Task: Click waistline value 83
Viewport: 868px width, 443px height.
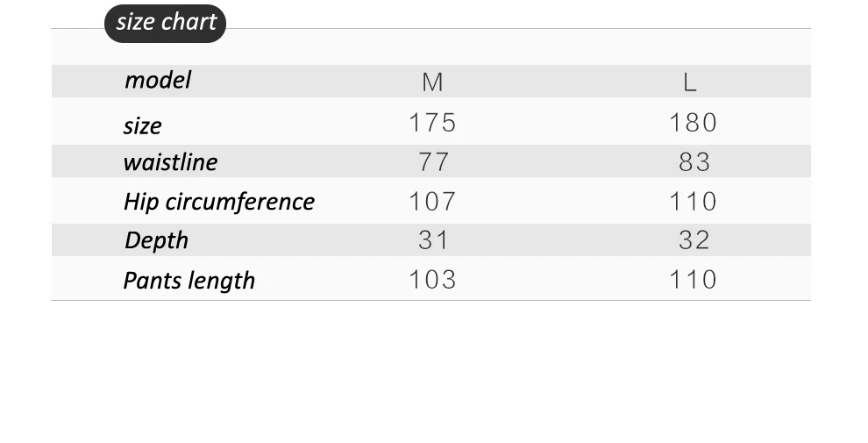Action: [694, 162]
